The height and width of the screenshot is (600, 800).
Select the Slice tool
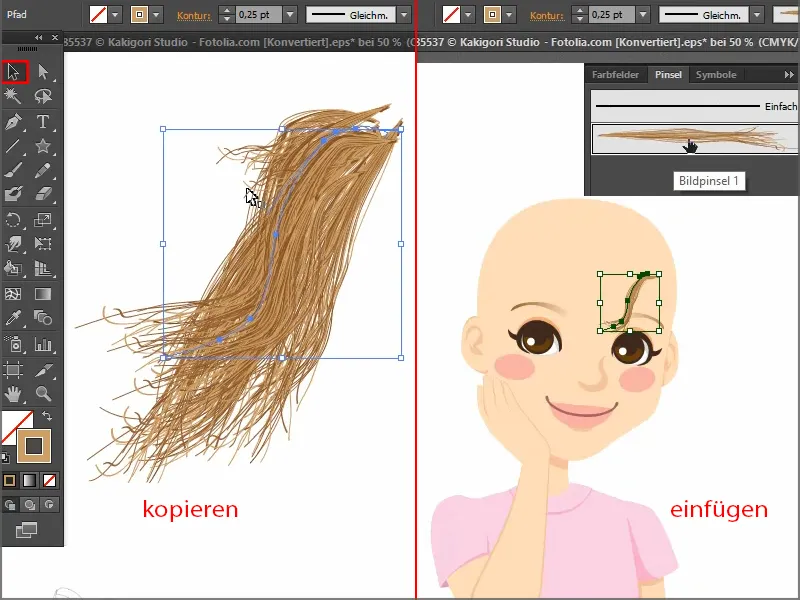click(43, 369)
